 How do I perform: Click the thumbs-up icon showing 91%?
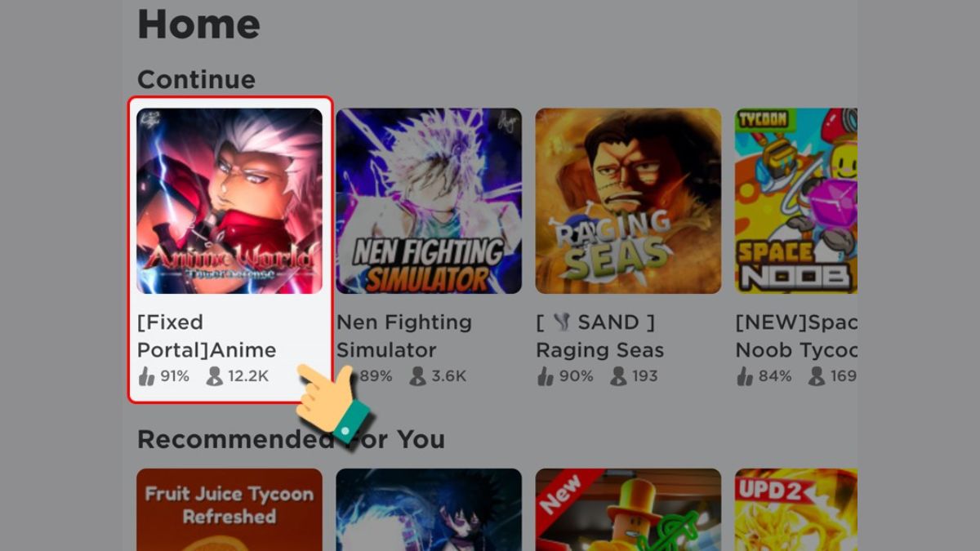(x=147, y=376)
